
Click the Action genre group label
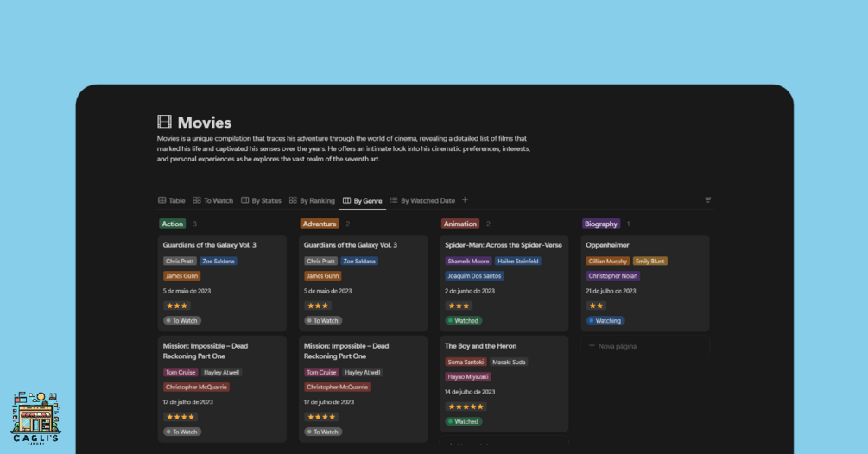[x=172, y=224]
